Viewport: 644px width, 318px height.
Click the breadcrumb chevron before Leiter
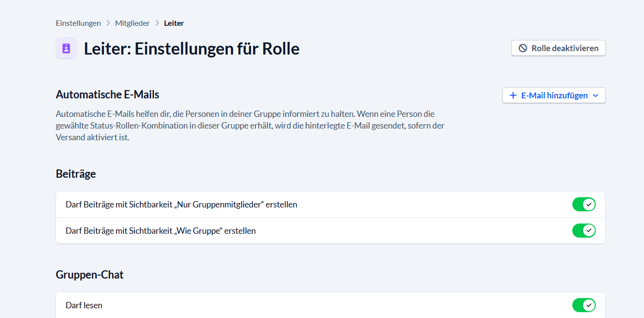tap(157, 23)
